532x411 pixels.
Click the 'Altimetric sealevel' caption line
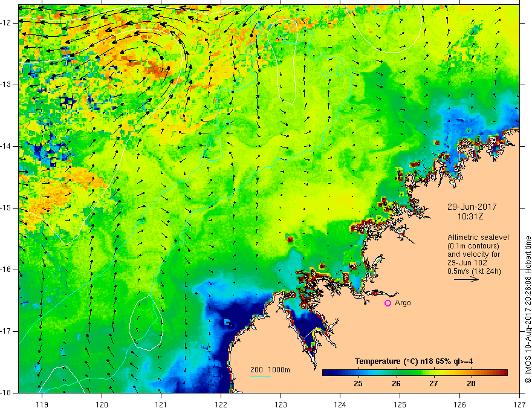pyautogui.click(x=478, y=238)
